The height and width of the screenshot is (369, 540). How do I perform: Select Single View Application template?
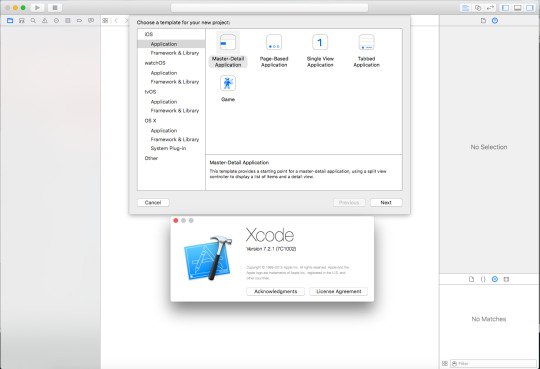click(320, 50)
